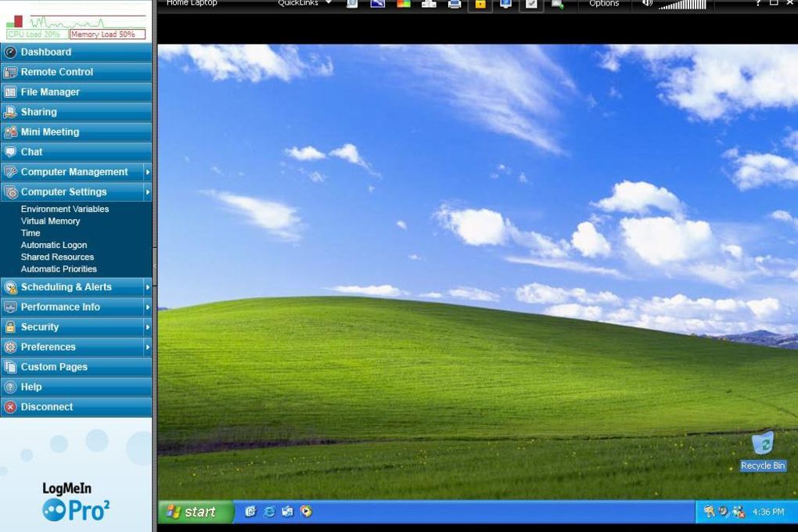The height and width of the screenshot is (532, 798).
Task: Launch Internet Explorer from quick launch
Action: [269, 512]
